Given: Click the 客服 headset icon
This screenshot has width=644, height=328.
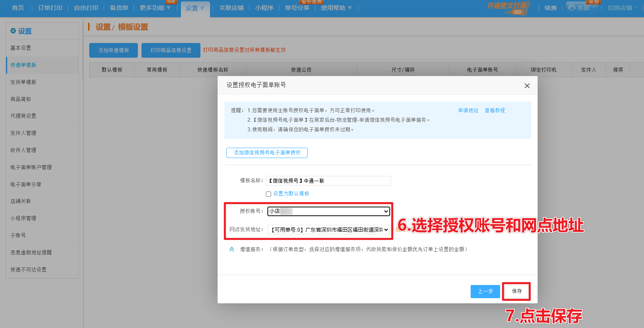Looking at the screenshot, I should (572, 8).
